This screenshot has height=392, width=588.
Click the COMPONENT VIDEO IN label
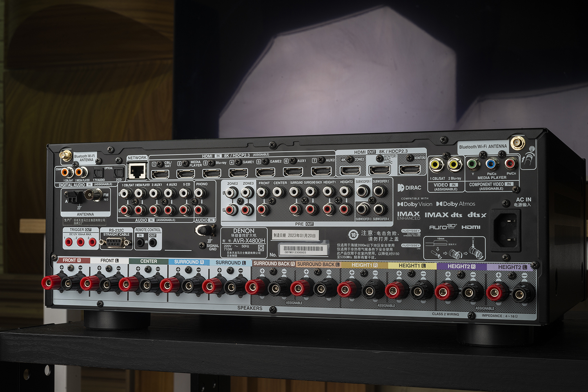click(491, 184)
